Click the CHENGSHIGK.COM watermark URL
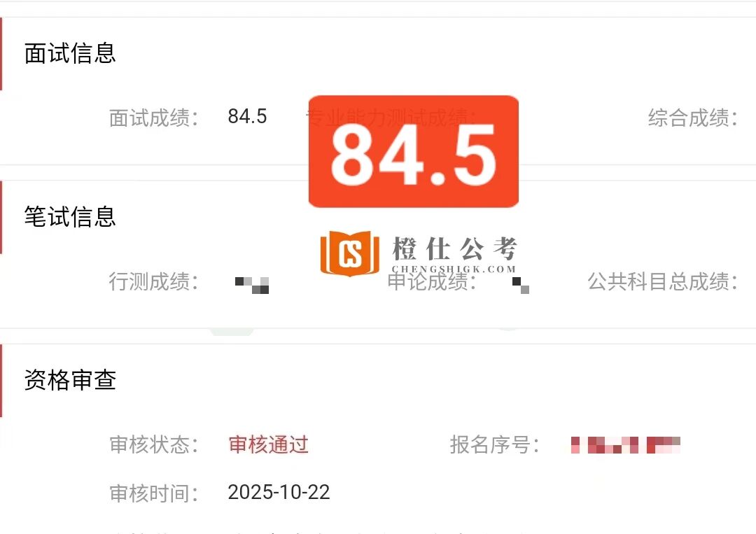The height and width of the screenshot is (534, 756). 454,269
